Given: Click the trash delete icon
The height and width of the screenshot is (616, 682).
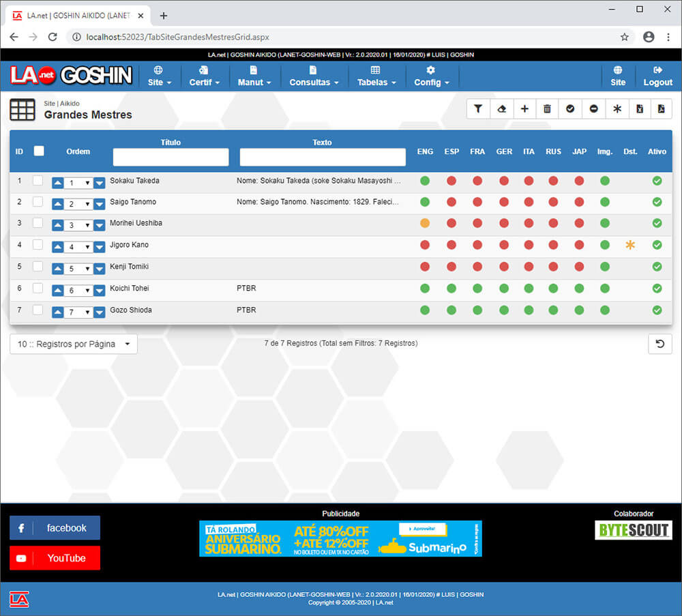Looking at the screenshot, I should click(547, 109).
